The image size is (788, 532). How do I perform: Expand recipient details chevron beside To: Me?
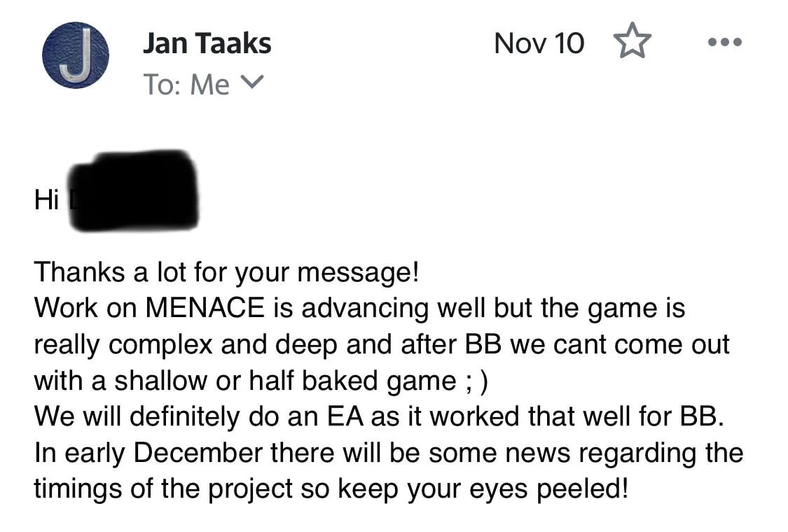point(251,84)
